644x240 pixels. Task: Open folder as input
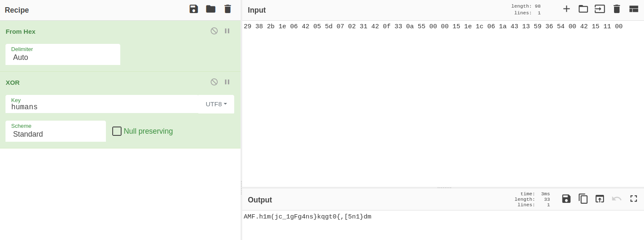(x=583, y=9)
